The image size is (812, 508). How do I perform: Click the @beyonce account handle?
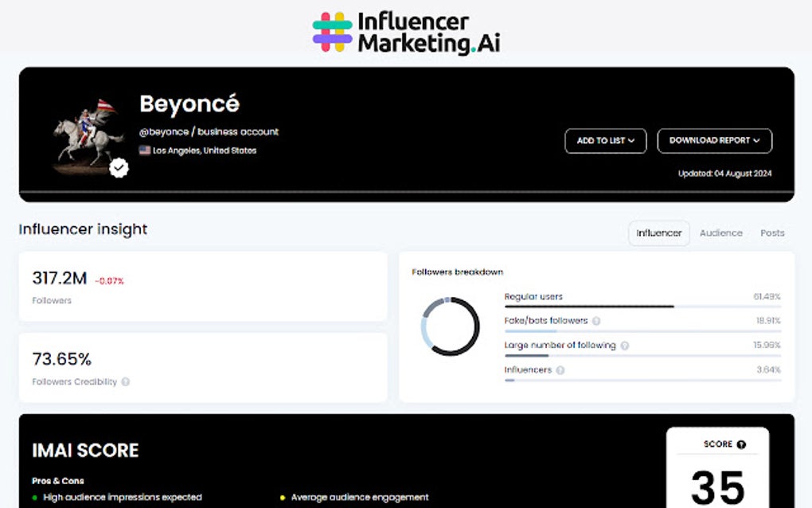pos(164,131)
